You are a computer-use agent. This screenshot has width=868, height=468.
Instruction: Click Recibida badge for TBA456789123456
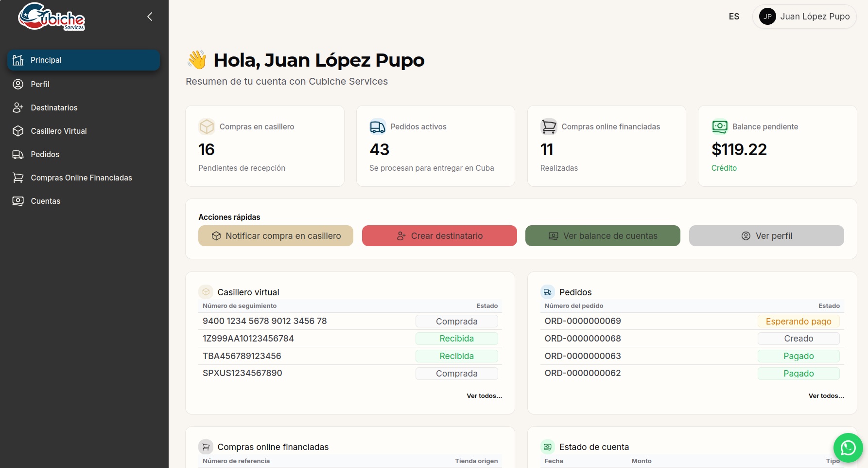pyautogui.click(x=457, y=356)
